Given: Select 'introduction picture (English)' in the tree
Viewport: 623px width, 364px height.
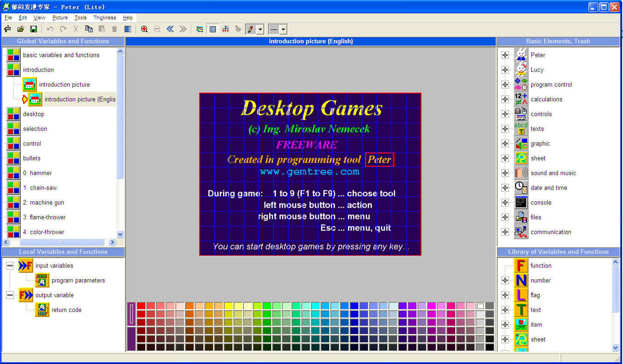Looking at the screenshot, I should (80, 99).
